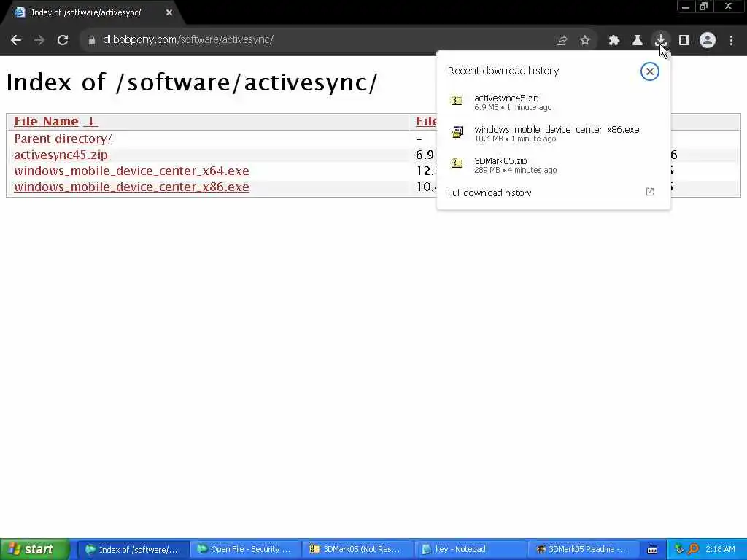Click the page favicon in tab
747x560 pixels.
click(20, 12)
